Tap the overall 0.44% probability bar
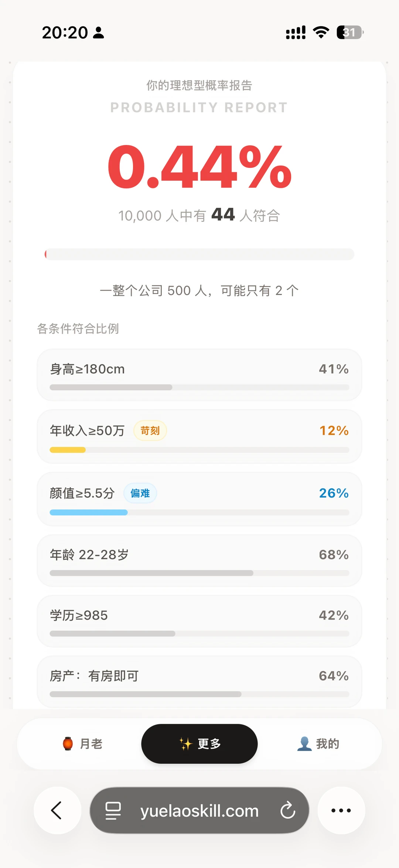 point(199,254)
